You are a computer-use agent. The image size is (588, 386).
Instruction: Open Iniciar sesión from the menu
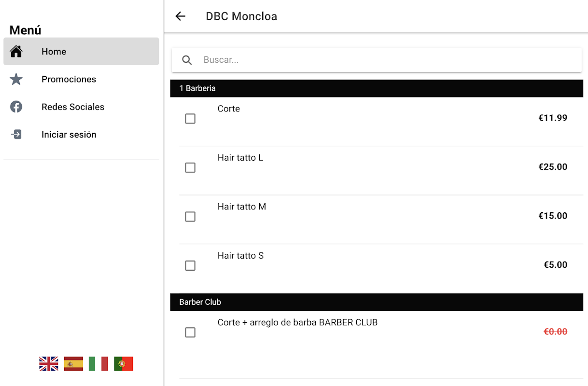click(x=69, y=135)
